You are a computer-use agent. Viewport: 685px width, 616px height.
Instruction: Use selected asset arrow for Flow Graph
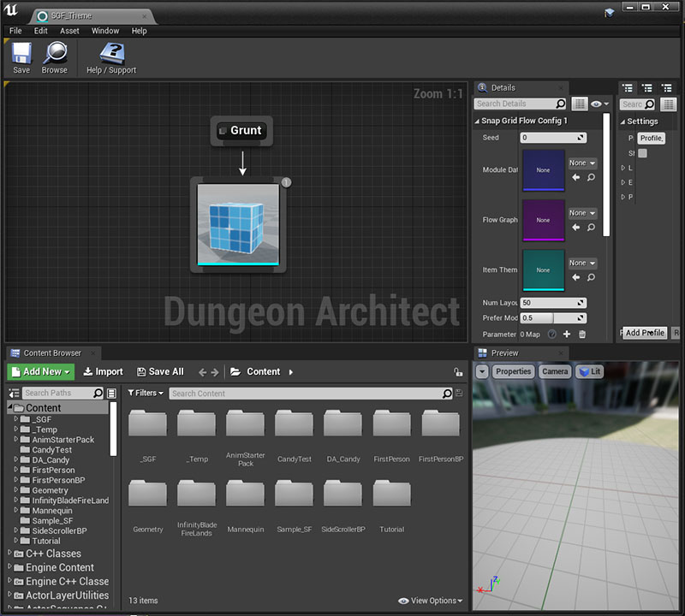pos(576,228)
